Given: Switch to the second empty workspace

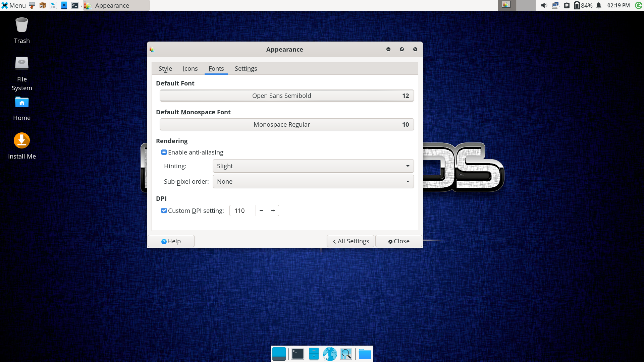Looking at the screenshot, I should coord(526,5).
